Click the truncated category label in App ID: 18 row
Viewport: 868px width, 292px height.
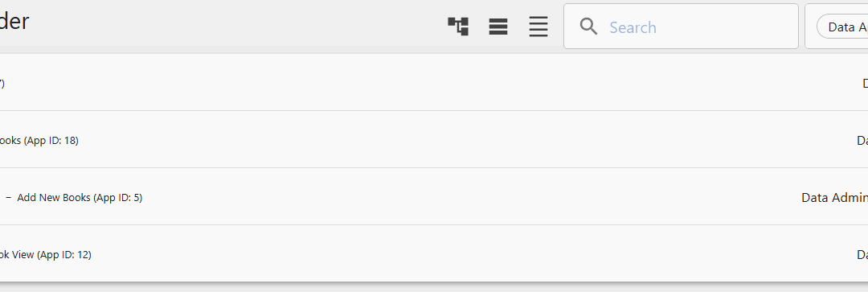862,140
